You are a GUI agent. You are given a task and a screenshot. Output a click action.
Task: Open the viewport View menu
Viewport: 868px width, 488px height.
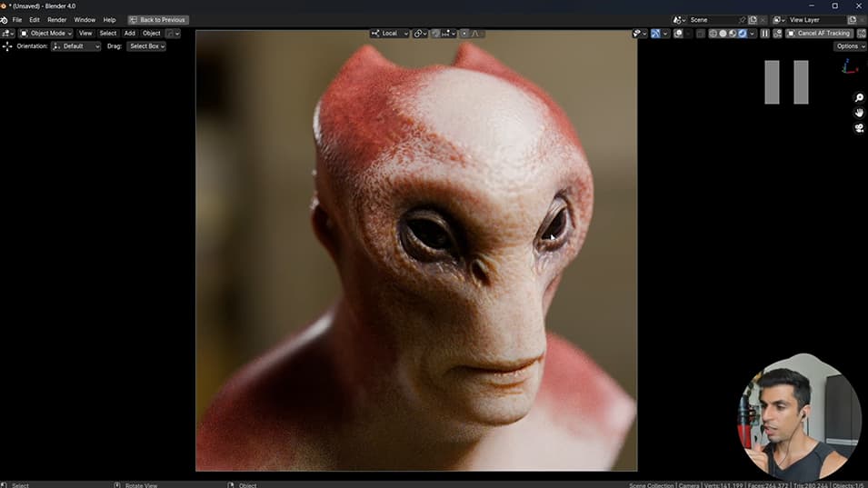[85, 34]
